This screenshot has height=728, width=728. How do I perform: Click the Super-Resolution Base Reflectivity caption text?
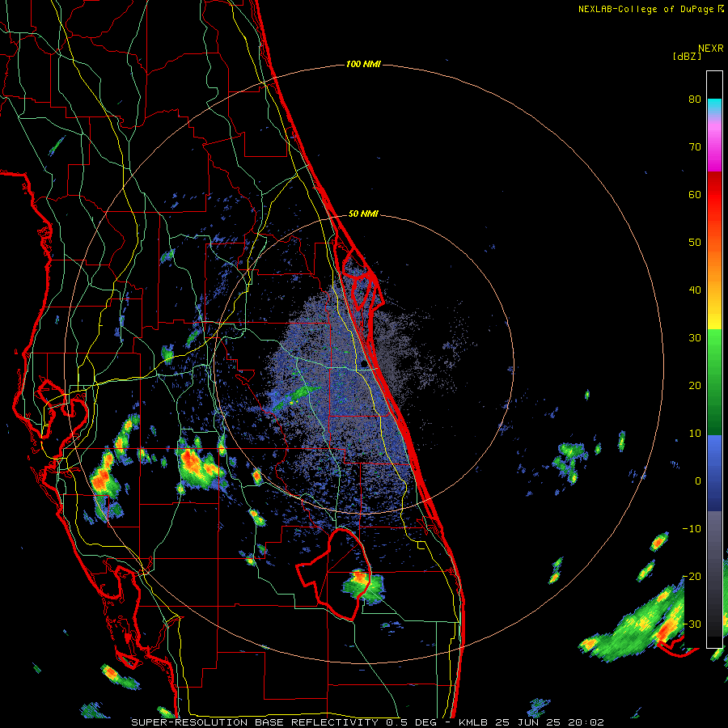[x=368, y=722]
